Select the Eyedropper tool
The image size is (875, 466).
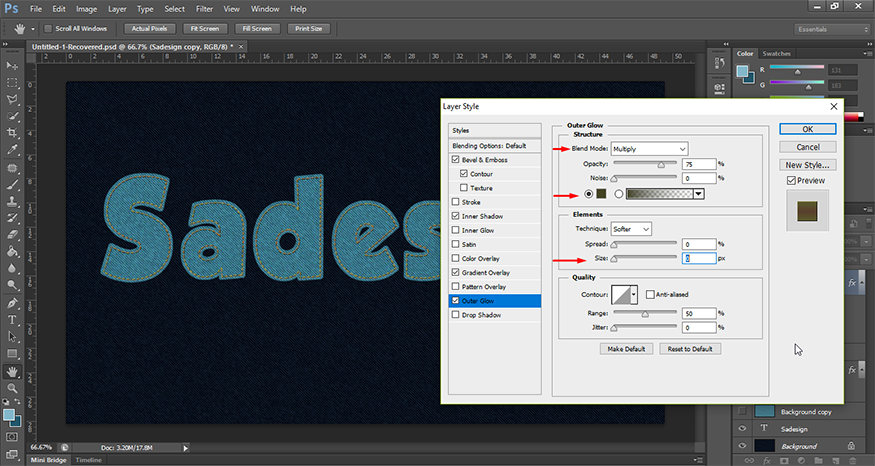coord(12,150)
